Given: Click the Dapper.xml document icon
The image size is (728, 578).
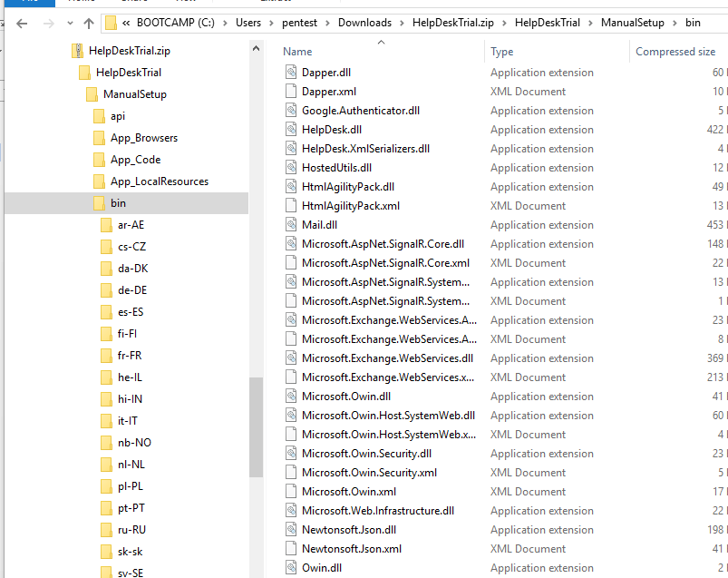Looking at the screenshot, I should pyautogui.click(x=290, y=92).
